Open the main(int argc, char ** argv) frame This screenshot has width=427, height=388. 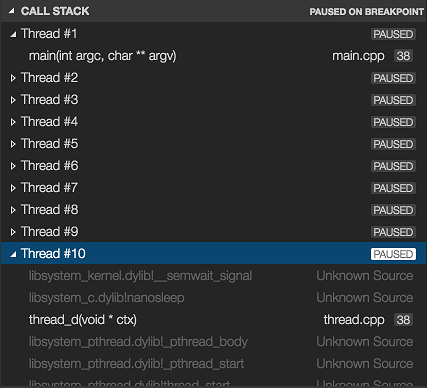tap(102, 56)
